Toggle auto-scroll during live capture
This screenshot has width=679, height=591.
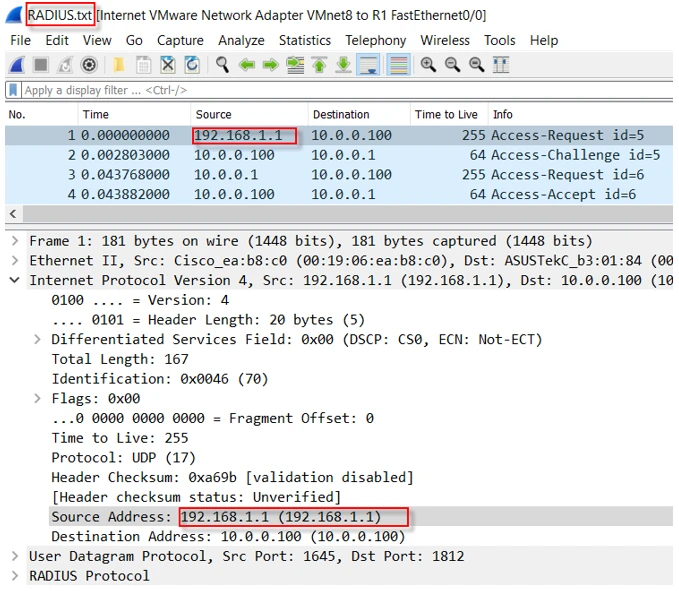click(x=368, y=65)
